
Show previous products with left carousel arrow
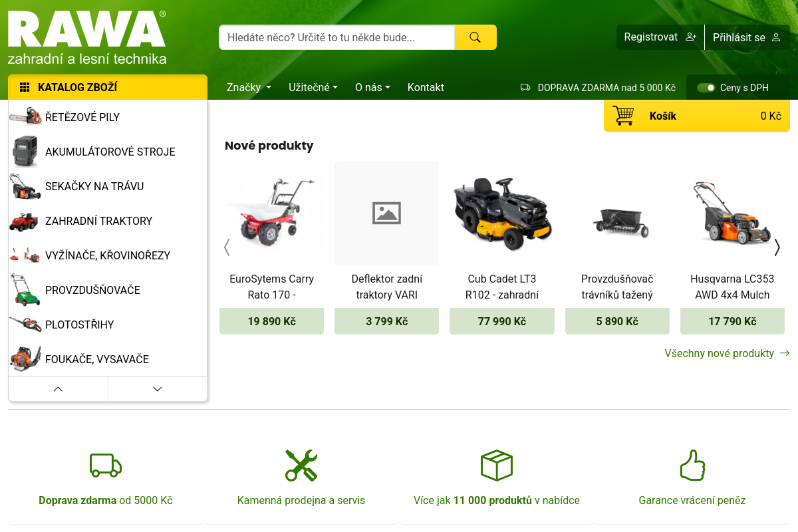pyautogui.click(x=227, y=247)
